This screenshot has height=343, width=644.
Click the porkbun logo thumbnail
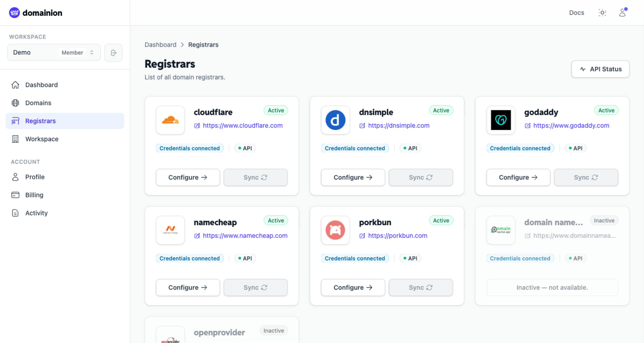(335, 230)
